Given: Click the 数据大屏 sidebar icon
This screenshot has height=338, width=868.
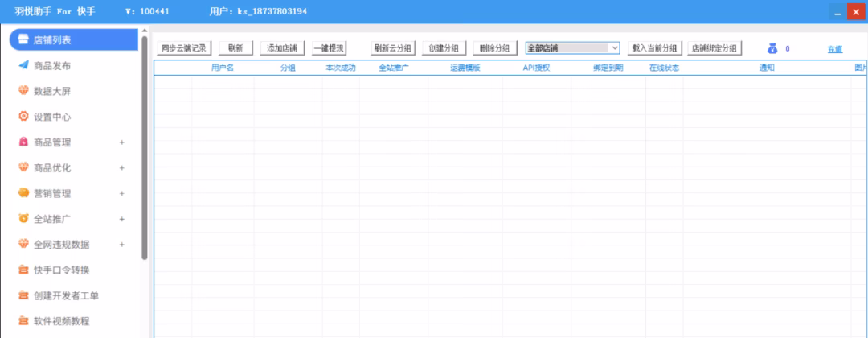Looking at the screenshot, I should pyautogui.click(x=24, y=91).
